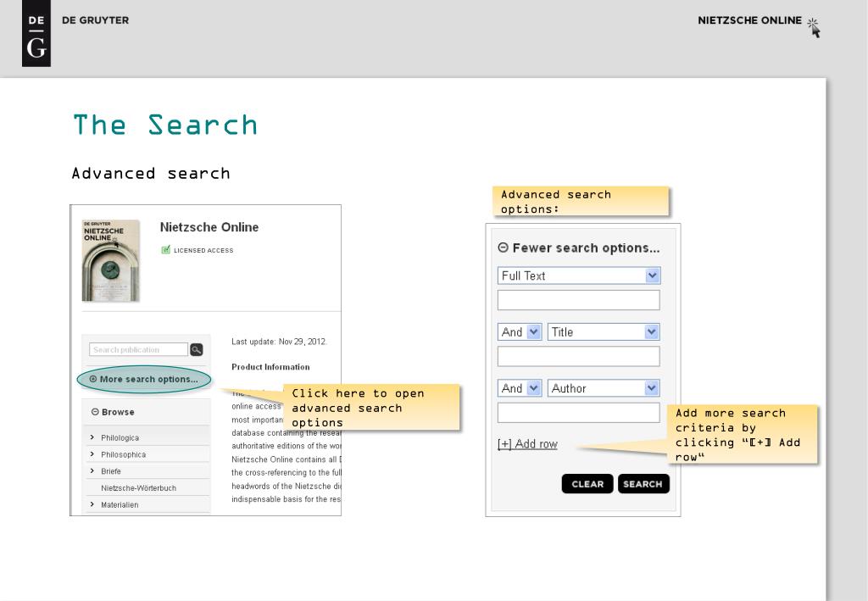This screenshot has width=868, height=601.
Task: Click the text box under Title
Action: pyautogui.click(x=578, y=356)
